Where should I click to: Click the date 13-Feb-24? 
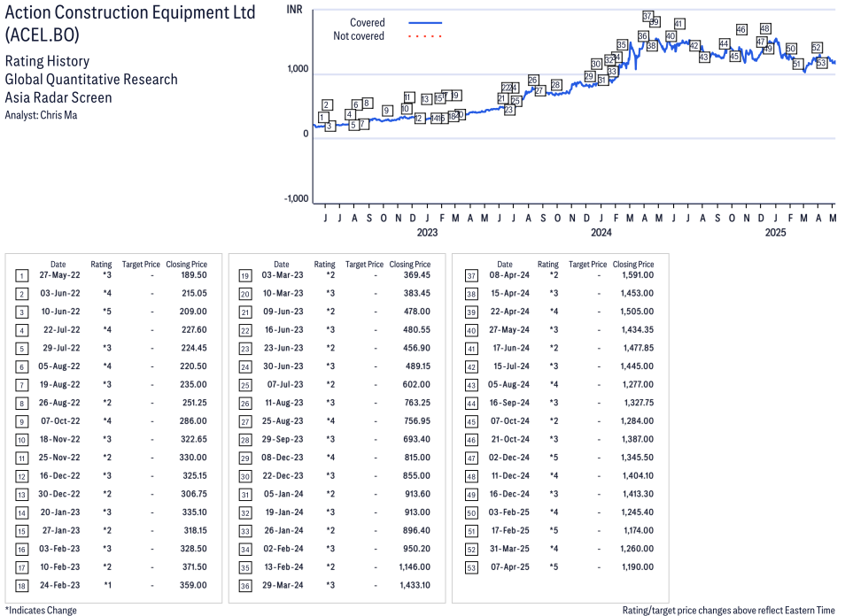pyautogui.click(x=283, y=567)
